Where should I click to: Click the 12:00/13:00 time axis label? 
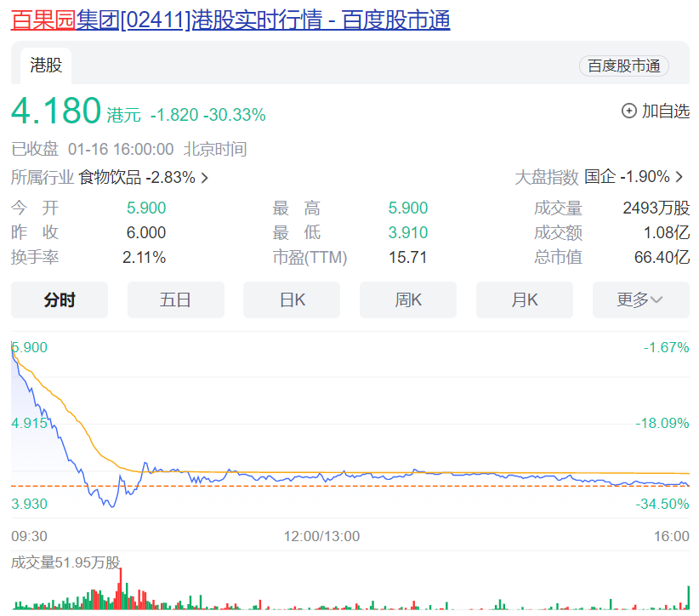(321, 536)
